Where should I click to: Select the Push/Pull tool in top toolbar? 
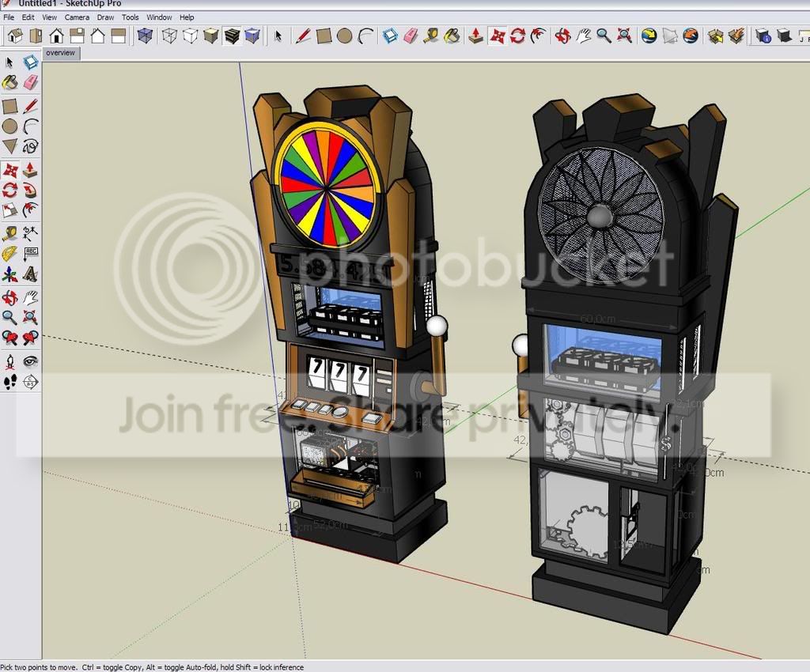click(x=475, y=36)
